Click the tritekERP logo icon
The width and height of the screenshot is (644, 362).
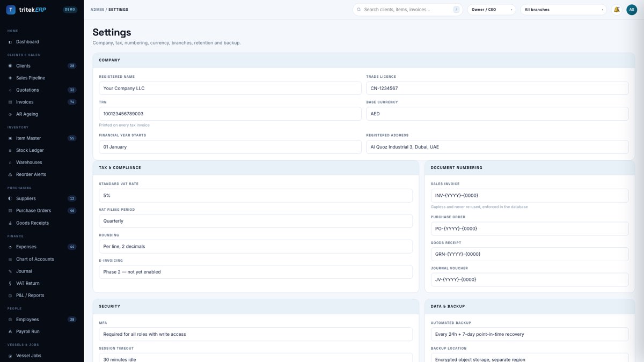[11, 10]
